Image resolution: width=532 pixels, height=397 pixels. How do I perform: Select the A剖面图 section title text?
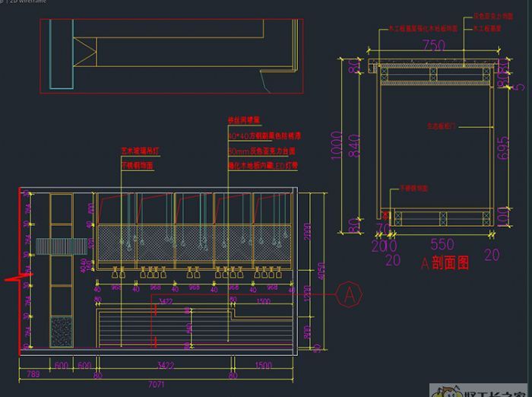click(x=445, y=263)
